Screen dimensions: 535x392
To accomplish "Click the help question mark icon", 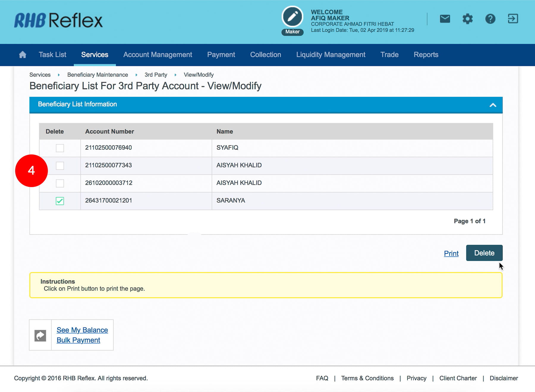I will click(490, 19).
